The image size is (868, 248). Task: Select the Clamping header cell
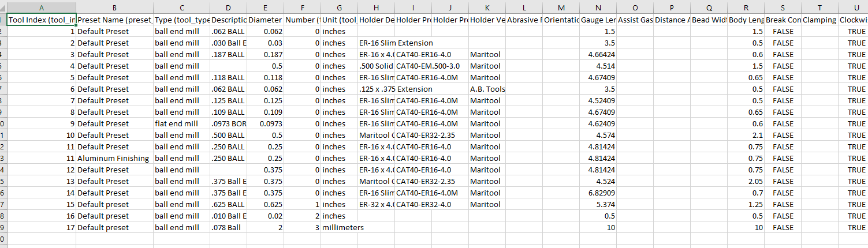(819, 20)
